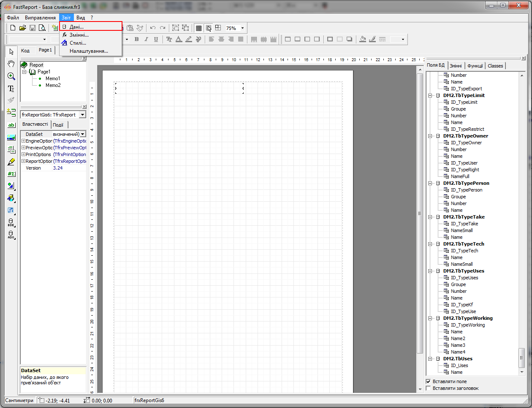The height and width of the screenshot is (408, 532).
Task: Switch to the Події tab
Action: click(58, 125)
